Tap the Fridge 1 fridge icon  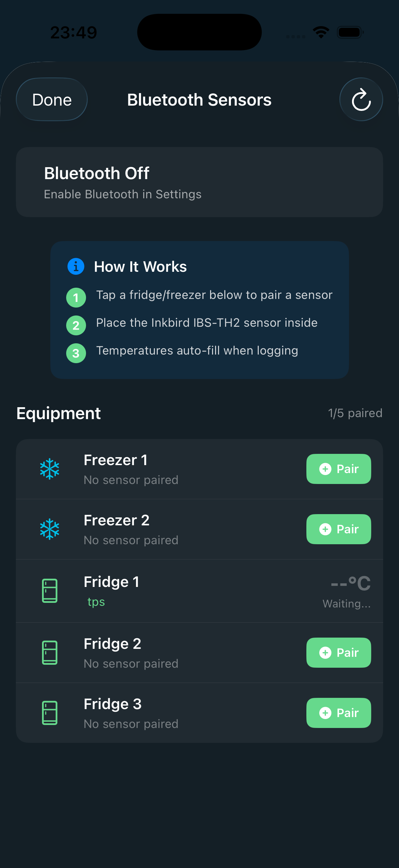click(x=50, y=590)
